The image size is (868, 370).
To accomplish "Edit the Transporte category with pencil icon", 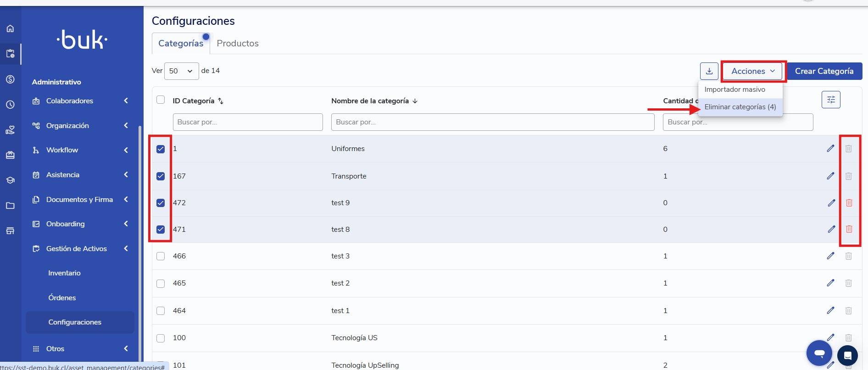I will (830, 176).
